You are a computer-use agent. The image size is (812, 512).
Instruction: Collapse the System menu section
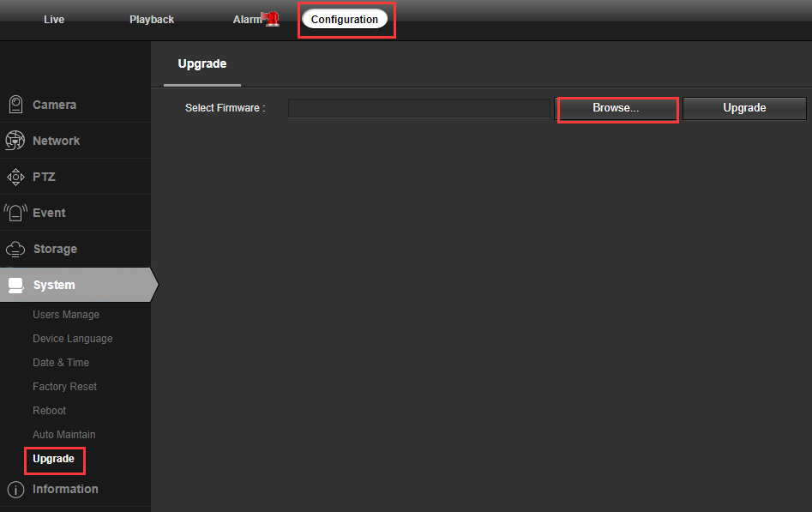click(x=78, y=285)
